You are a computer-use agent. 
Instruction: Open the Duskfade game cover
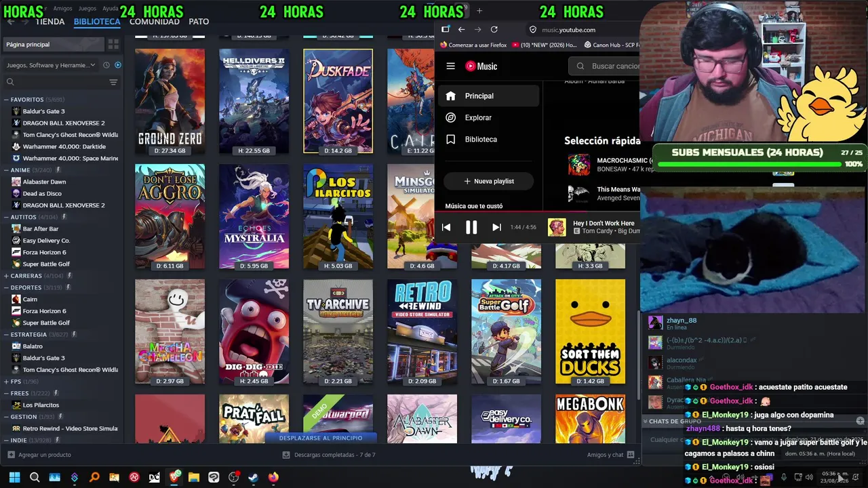[x=338, y=101]
